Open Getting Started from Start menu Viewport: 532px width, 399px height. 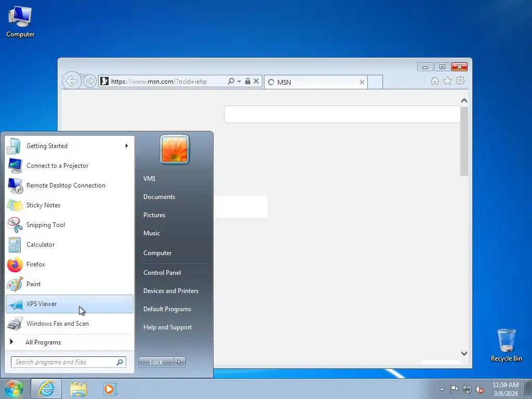coord(70,146)
